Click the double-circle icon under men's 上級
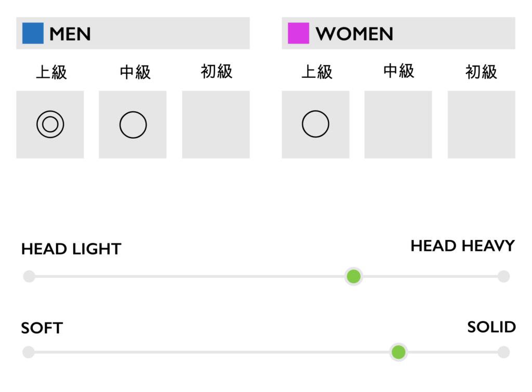This screenshot has height=392, width=532. point(50,125)
